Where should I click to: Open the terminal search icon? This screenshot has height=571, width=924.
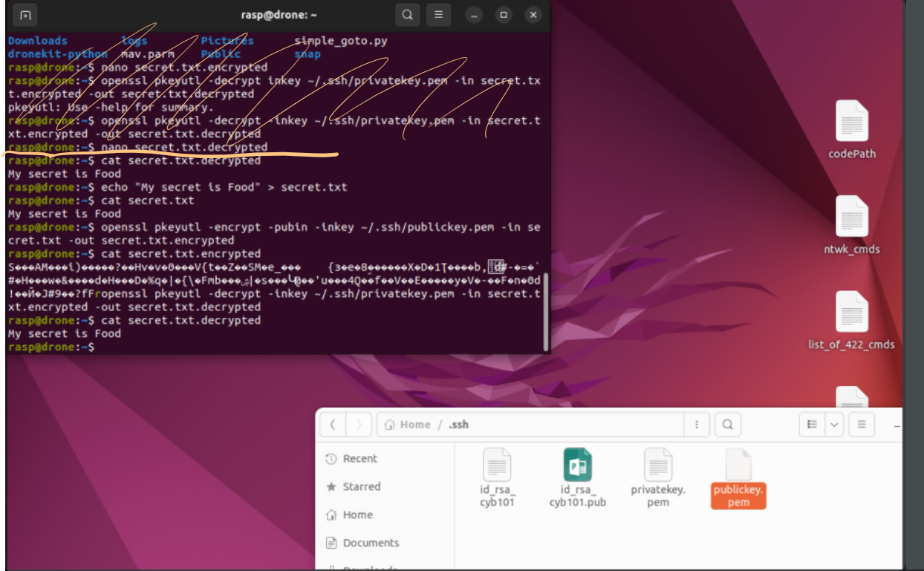coord(407,15)
